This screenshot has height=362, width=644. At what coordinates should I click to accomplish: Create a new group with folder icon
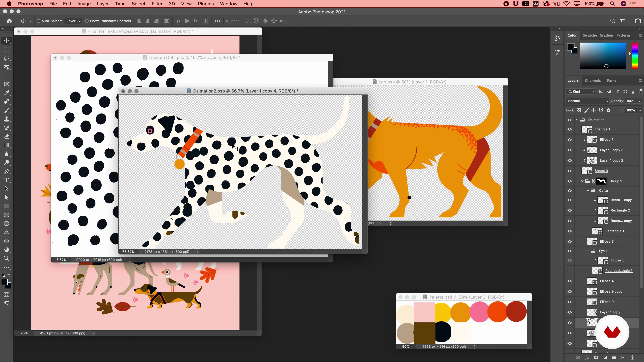(614, 357)
